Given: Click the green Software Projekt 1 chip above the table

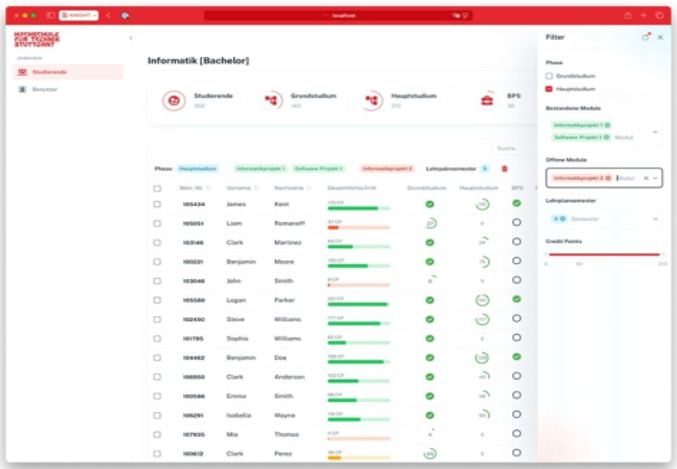Looking at the screenshot, I should pos(319,169).
